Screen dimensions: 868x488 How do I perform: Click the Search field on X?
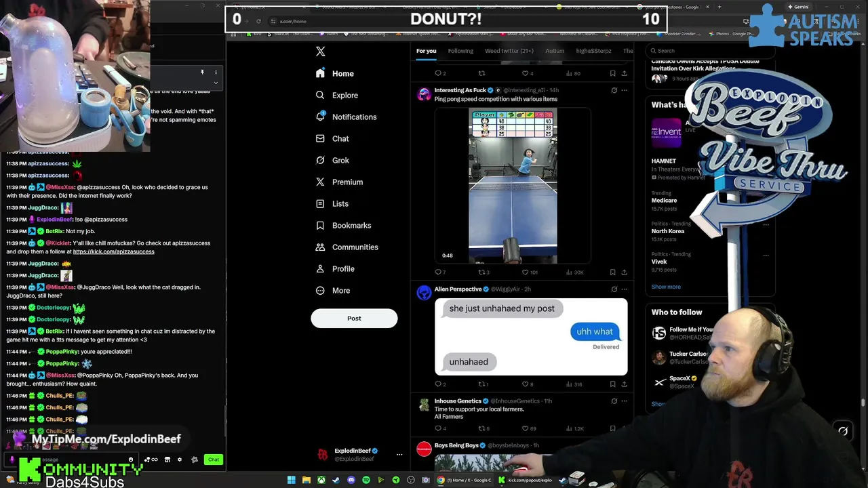[x=709, y=51]
